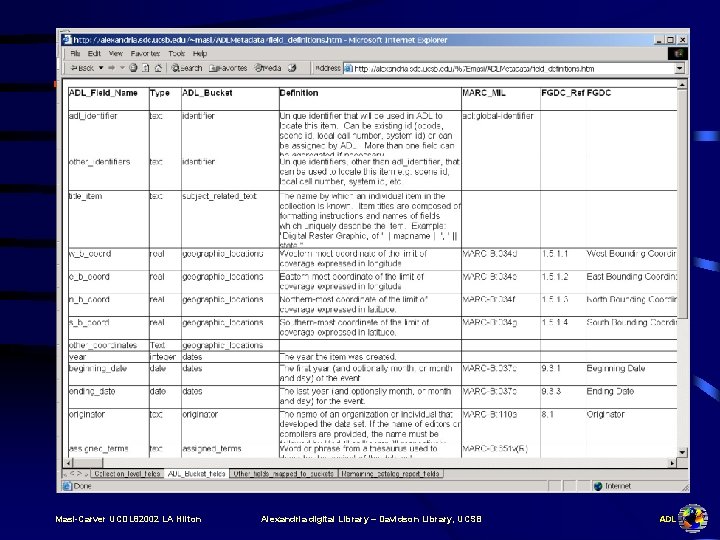Open the Search toolbar button
Image resolution: width=720 pixels, height=540 pixels.
pyautogui.click(x=186, y=68)
